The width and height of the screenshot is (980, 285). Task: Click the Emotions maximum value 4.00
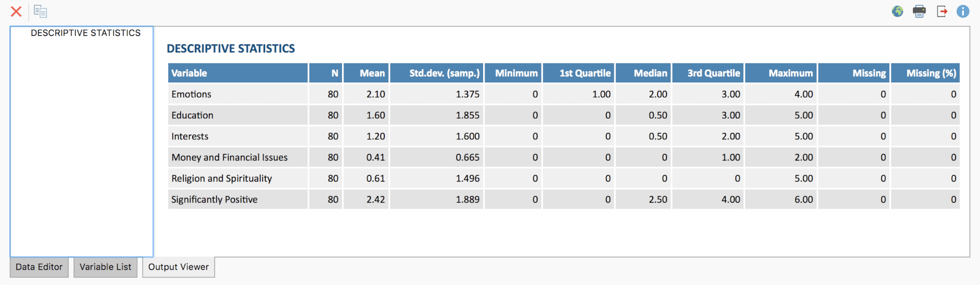pyautogui.click(x=804, y=94)
